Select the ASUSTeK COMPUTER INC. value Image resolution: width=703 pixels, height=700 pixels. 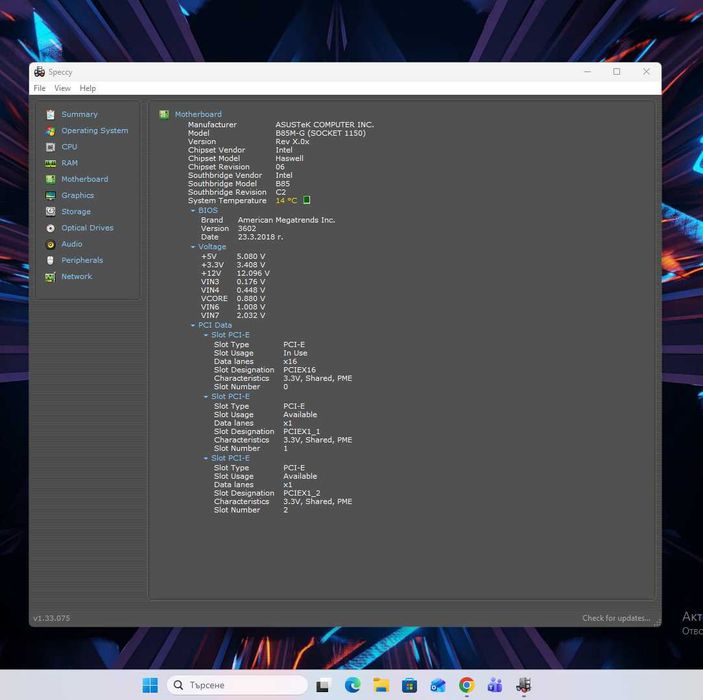(325, 125)
